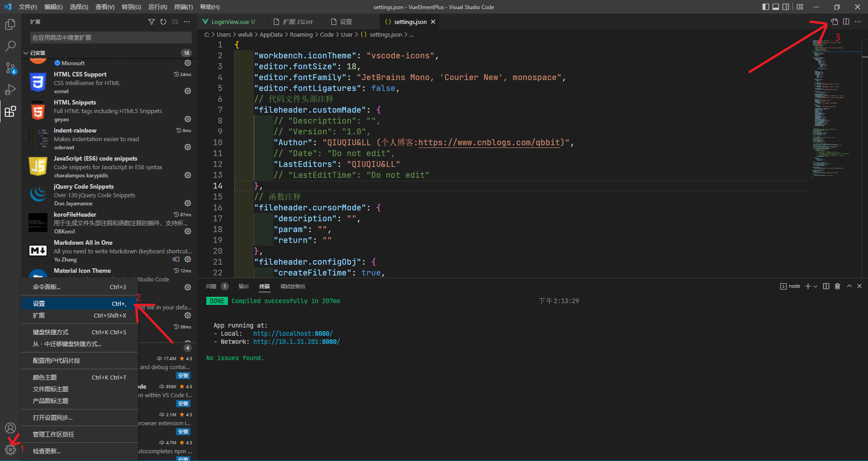Open http://localhost:8080/ link in terminal
Image resolution: width=868 pixels, height=461 pixels.
coord(293,333)
